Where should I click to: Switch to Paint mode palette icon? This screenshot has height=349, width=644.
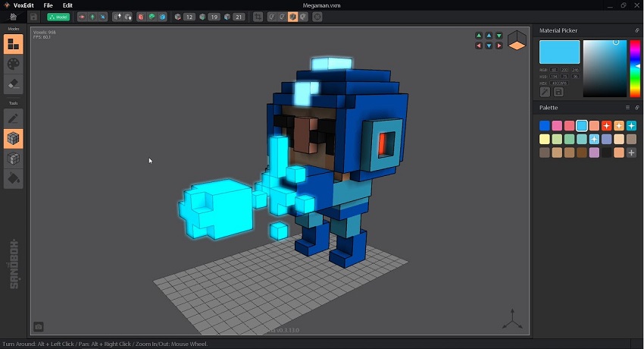[x=13, y=64]
